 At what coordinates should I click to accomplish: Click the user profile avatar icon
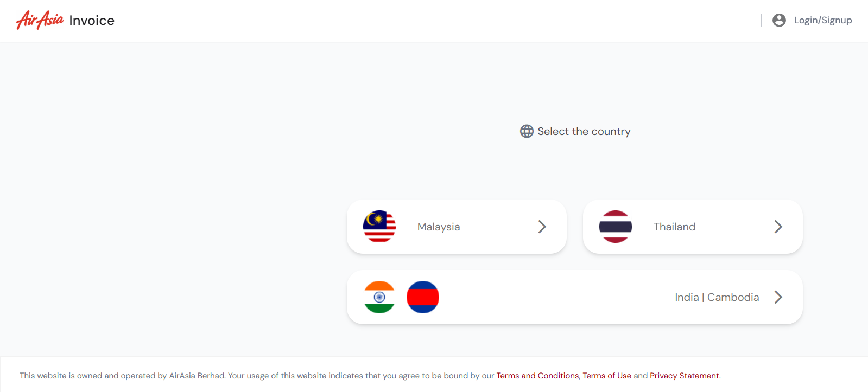(x=779, y=20)
